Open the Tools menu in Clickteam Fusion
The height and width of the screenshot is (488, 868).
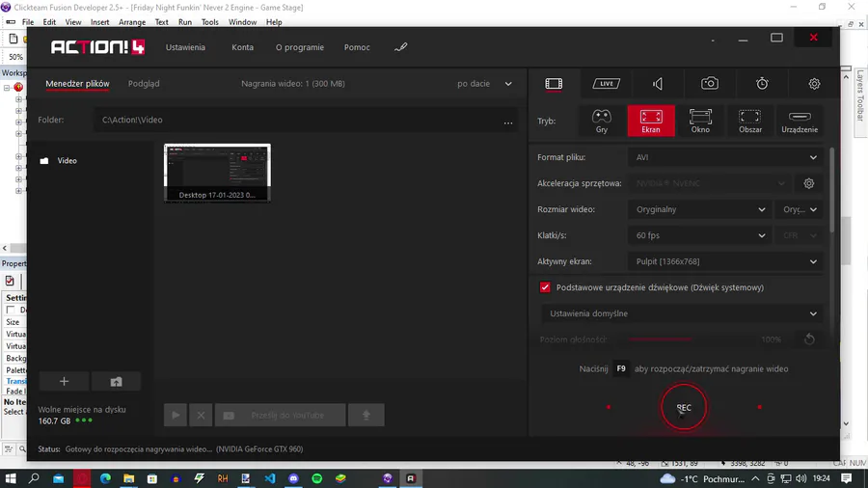click(210, 22)
